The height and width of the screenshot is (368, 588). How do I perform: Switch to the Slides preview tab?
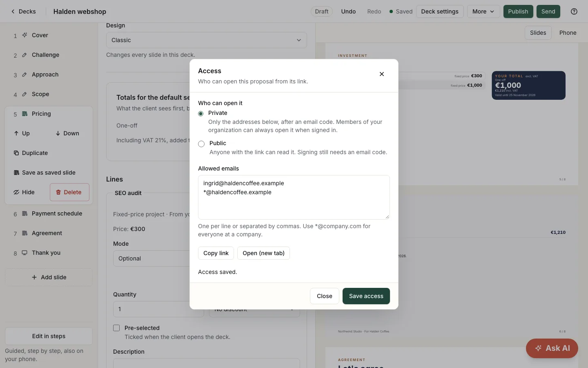click(538, 33)
